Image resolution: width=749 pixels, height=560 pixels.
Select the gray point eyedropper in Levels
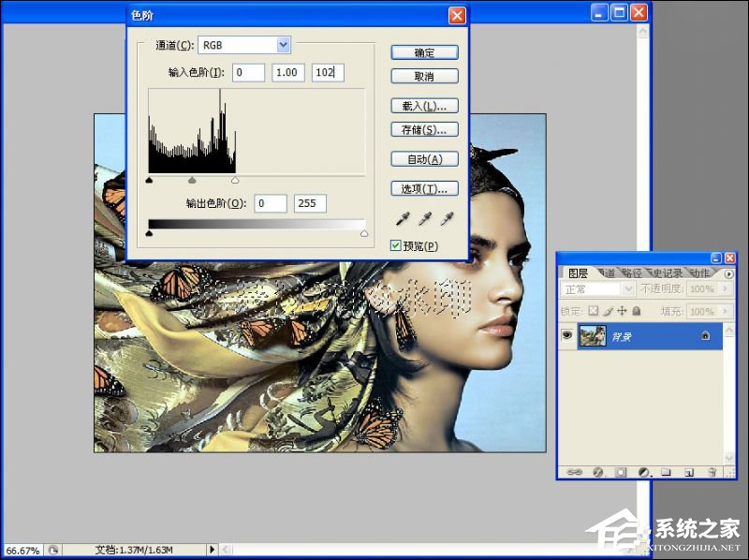(424, 219)
